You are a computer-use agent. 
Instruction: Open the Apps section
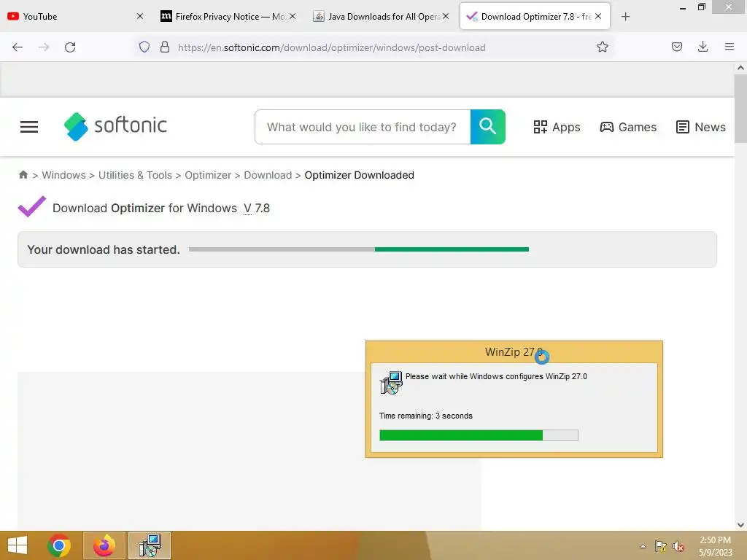557,127
